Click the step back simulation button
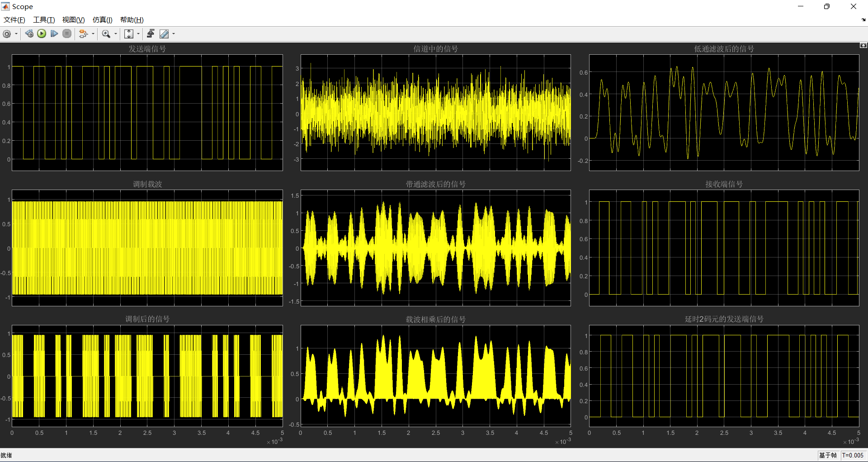Image resolution: width=868 pixels, height=462 pixels. point(29,34)
